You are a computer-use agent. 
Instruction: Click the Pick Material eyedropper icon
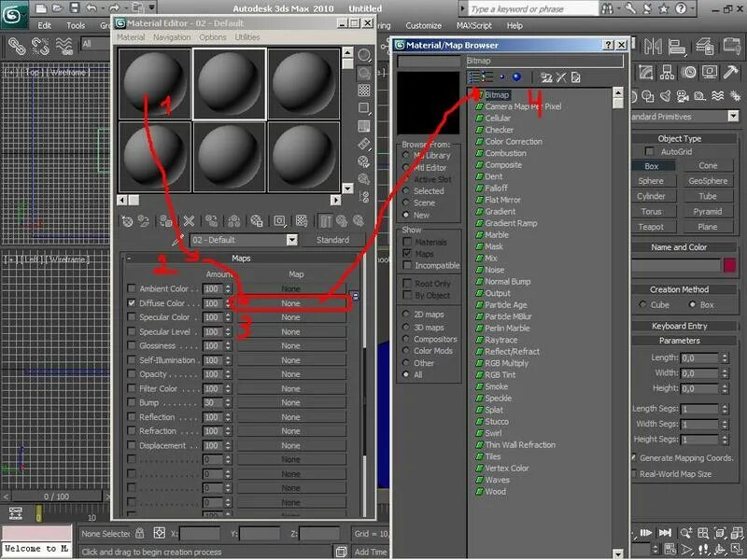[x=177, y=240]
